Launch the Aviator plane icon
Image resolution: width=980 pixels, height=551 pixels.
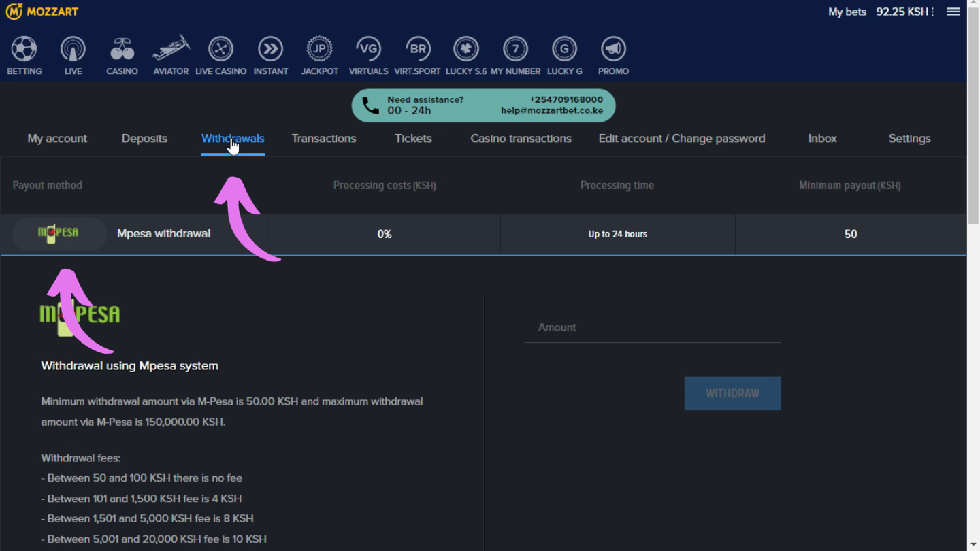171,48
